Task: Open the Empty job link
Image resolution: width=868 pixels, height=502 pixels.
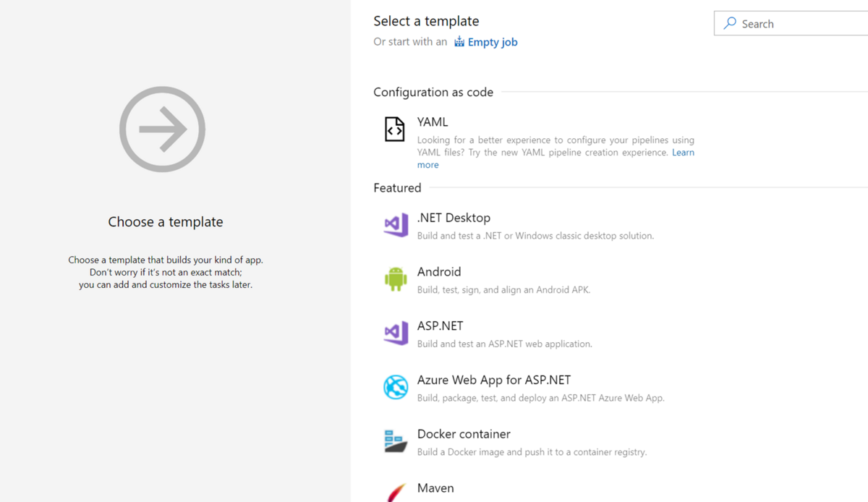Action: pyautogui.click(x=493, y=42)
